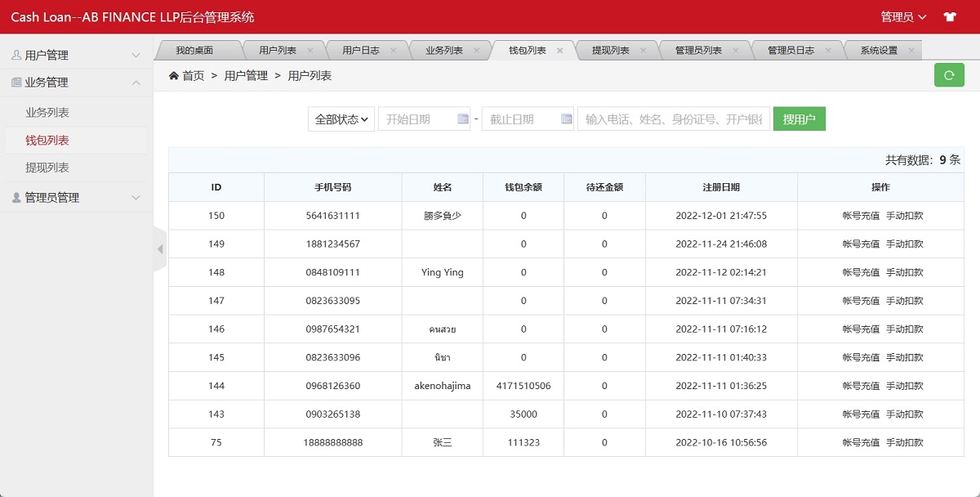Viewport: 980px width, 497px height.
Task: Expand the 管理员管理 sidebar menu
Action: 76,198
